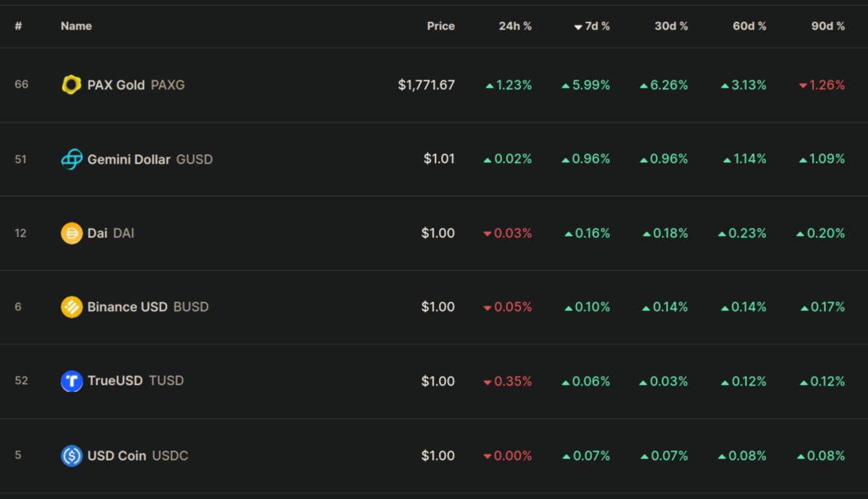Sort by the 60d % header
This screenshot has width=868, height=499.
pyautogui.click(x=749, y=26)
